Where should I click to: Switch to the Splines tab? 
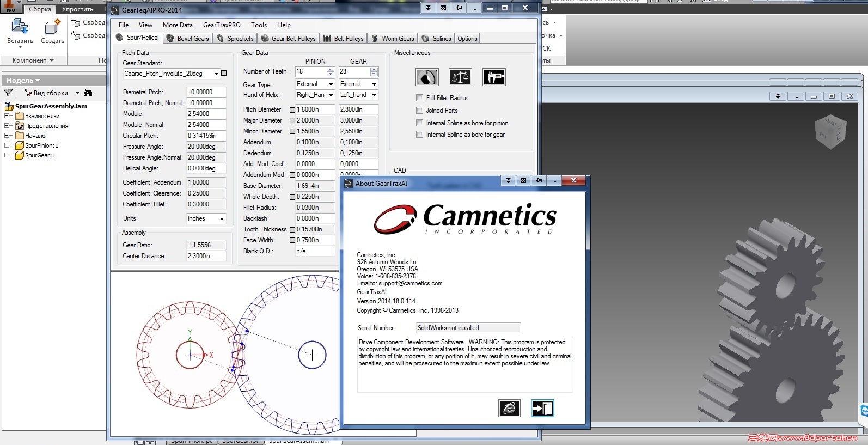point(437,39)
